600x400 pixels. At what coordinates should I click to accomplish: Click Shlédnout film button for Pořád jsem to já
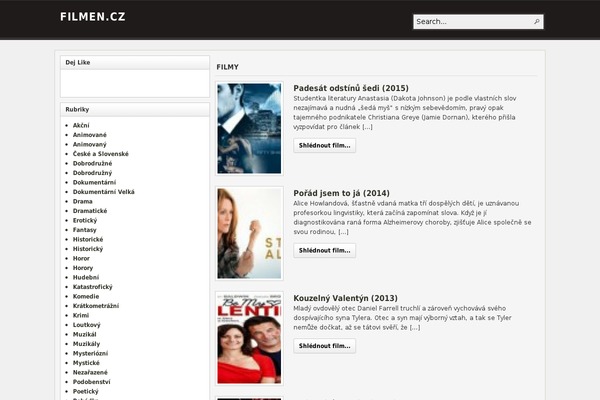tap(324, 250)
